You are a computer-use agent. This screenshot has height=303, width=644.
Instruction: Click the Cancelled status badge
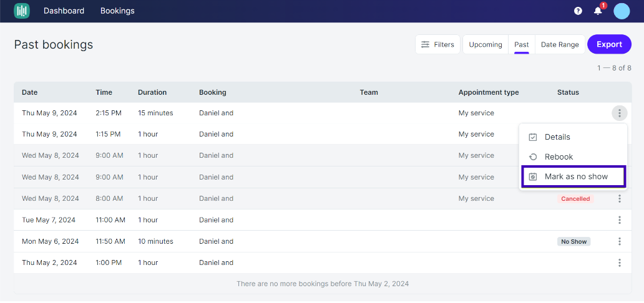pyautogui.click(x=575, y=199)
